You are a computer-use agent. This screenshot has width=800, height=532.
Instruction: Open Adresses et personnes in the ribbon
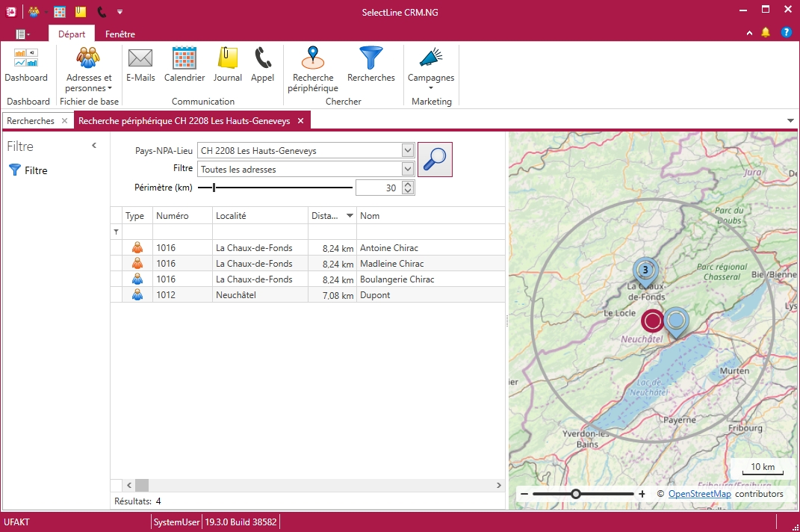[89, 69]
